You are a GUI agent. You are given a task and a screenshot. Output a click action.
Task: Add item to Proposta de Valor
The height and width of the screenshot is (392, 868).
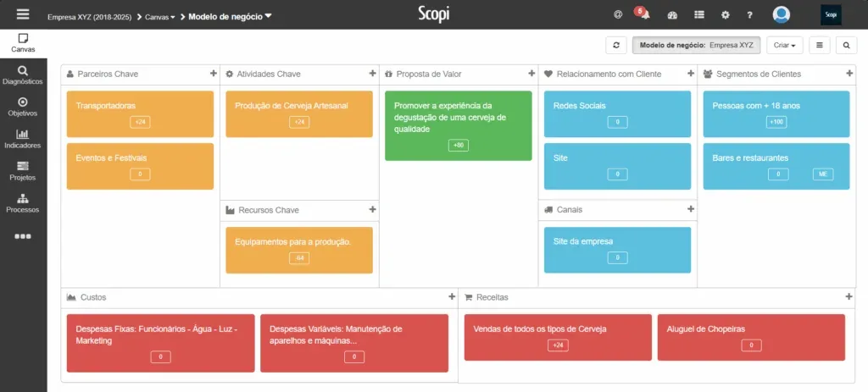531,74
